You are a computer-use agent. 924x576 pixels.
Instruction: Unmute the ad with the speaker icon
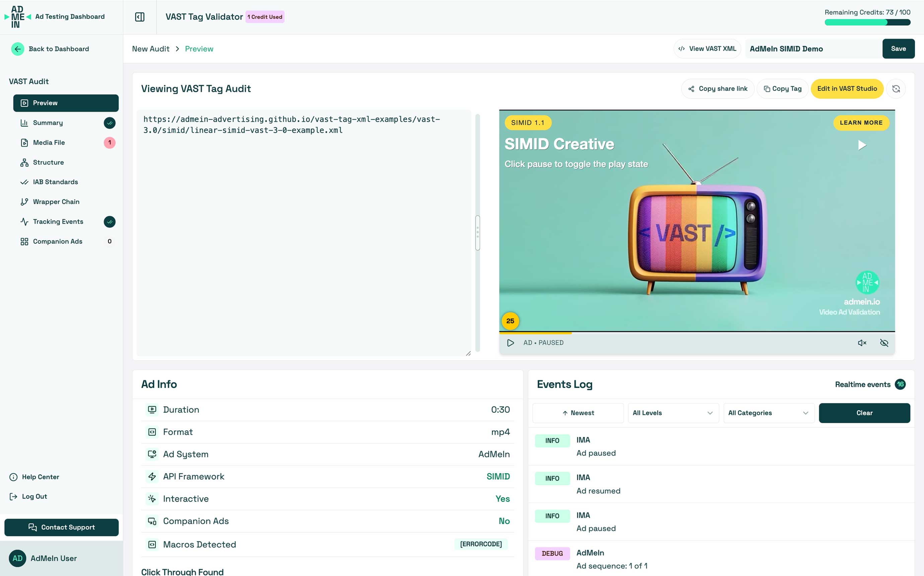862,343
